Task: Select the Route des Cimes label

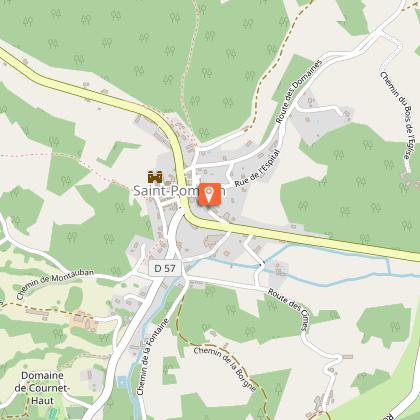Action: (x=288, y=309)
